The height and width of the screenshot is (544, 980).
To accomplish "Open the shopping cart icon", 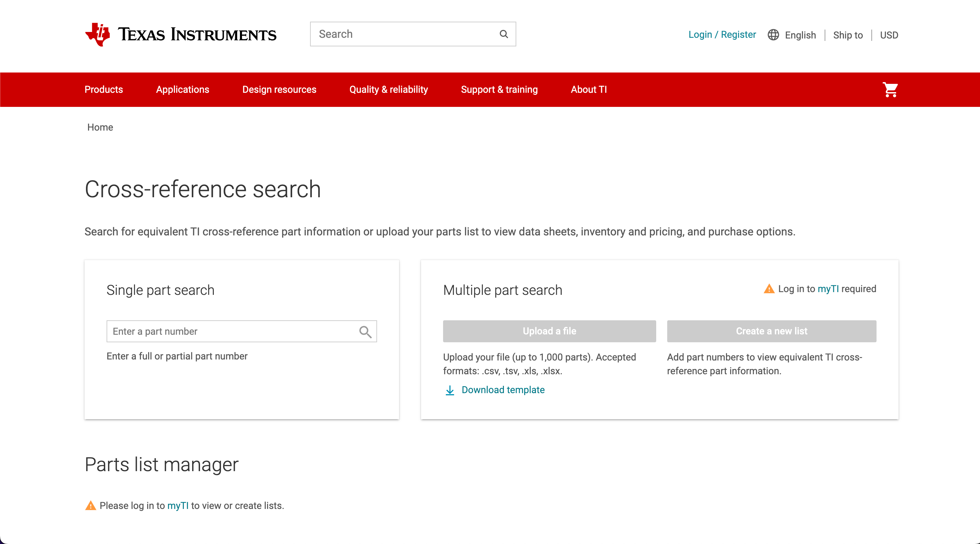I will [890, 90].
